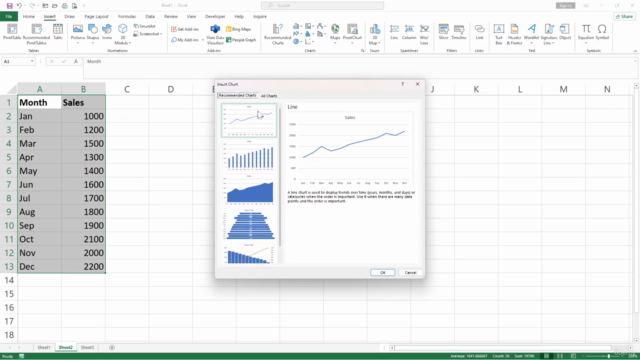Viewport: 640px width, 360px height.
Task: Confirm chart with the OK button
Action: click(382, 273)
